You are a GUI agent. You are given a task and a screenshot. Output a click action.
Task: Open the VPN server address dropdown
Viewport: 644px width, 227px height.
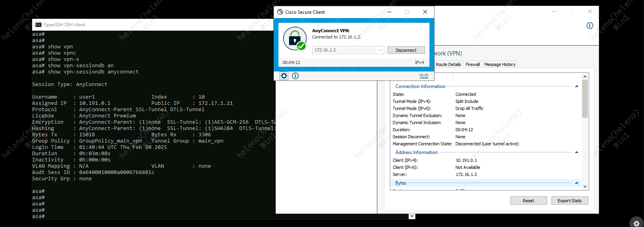pos(380,50)
